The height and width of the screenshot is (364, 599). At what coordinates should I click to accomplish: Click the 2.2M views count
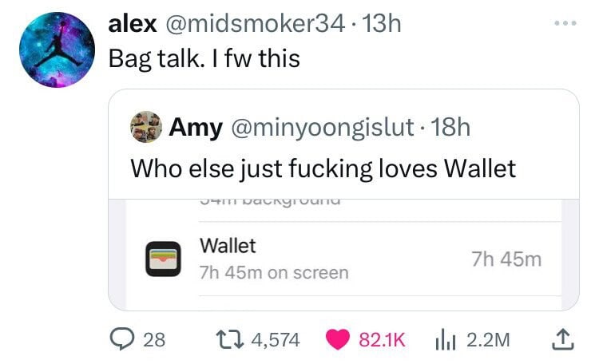tap(488, 339)
